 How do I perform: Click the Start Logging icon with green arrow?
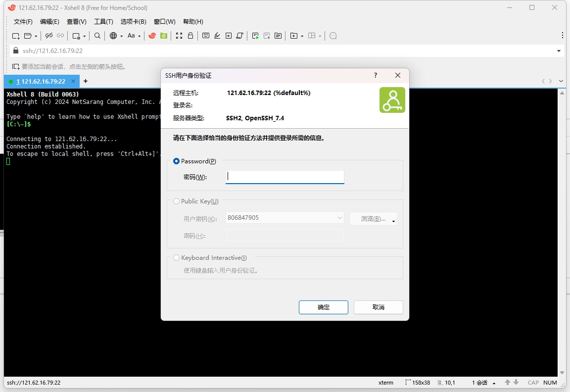tap(255, 36)
